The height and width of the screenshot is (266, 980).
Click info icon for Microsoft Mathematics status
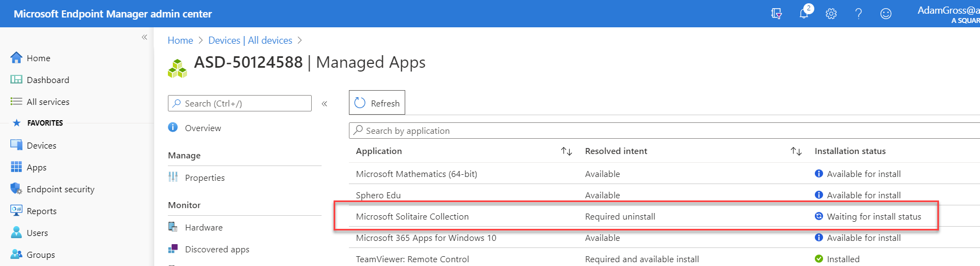(819, 174)
